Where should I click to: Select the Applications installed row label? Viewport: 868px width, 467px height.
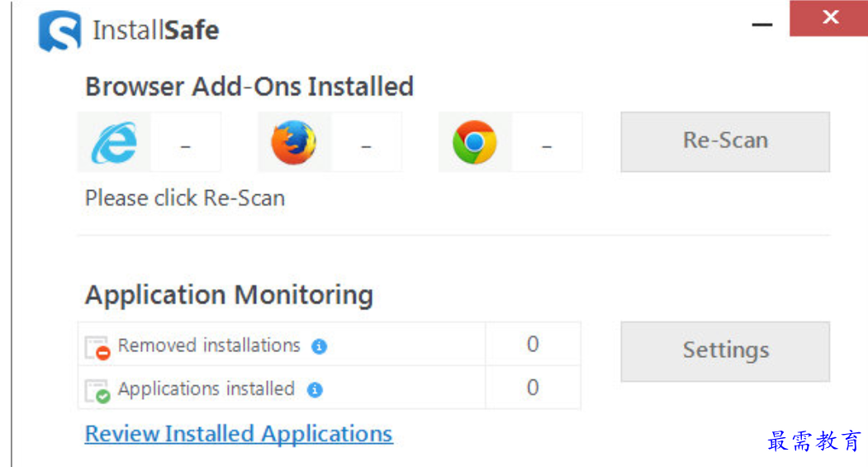tap(206, 388)
